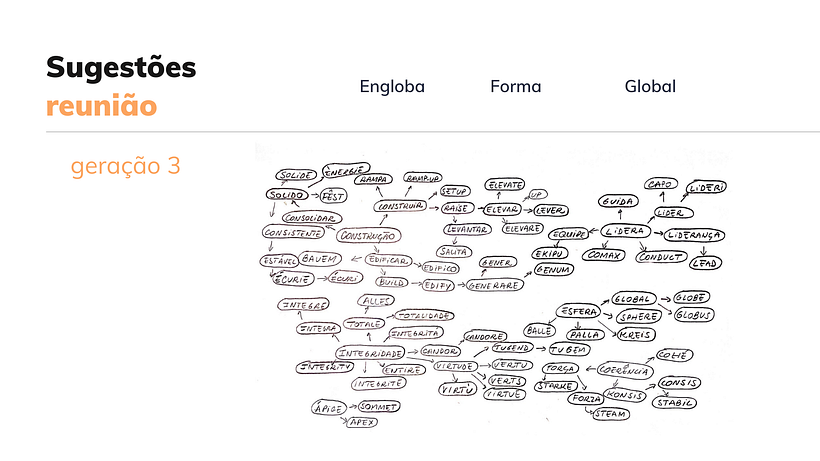The height and width of the screenshot is (461, 820).
Task: Click the STEAM bubble
Action: tap(611, 414)
